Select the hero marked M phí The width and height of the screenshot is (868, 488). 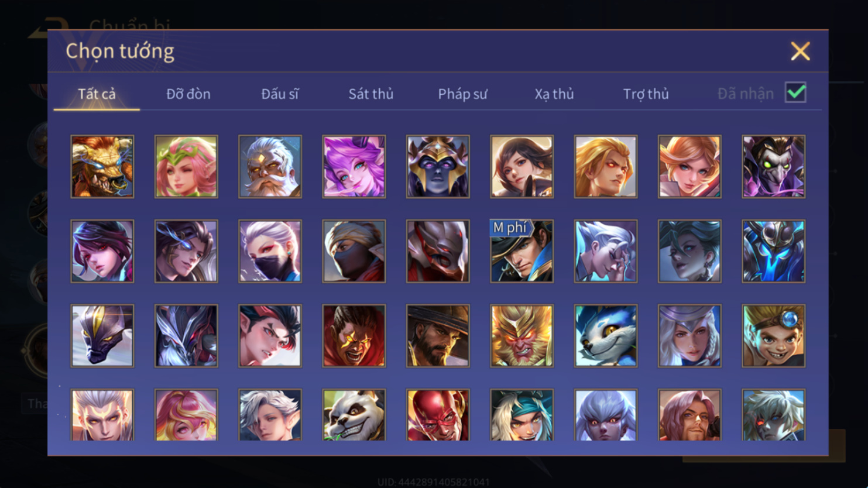pyautogui.click(x=522, y=251)
